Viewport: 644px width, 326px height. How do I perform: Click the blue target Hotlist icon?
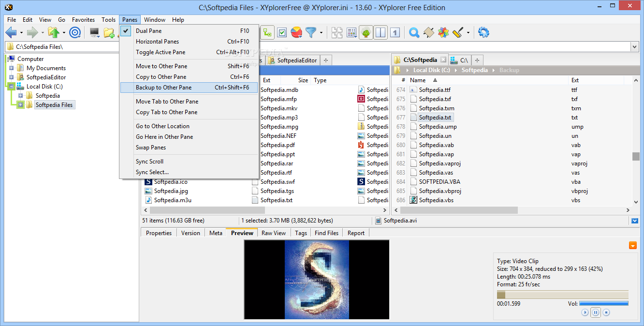tap(75, 32)
